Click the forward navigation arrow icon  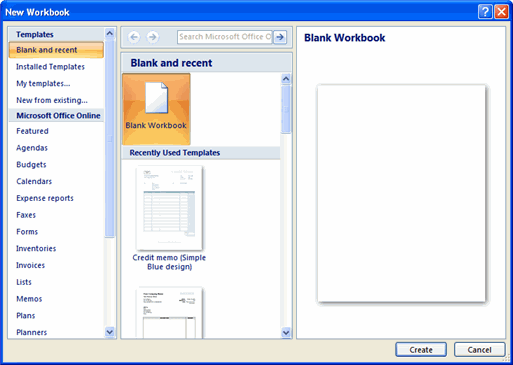click(152, 37)
